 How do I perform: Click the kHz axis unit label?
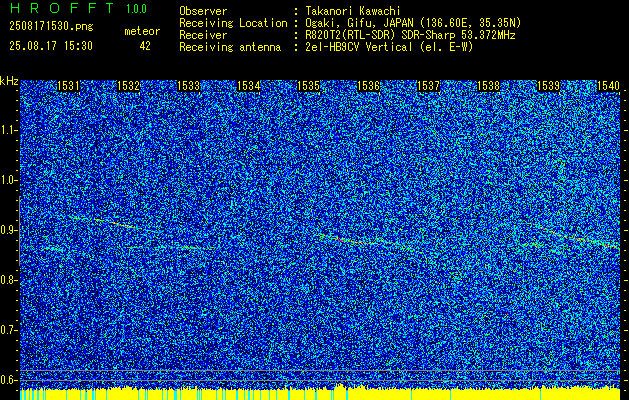(x=9, y=81)
